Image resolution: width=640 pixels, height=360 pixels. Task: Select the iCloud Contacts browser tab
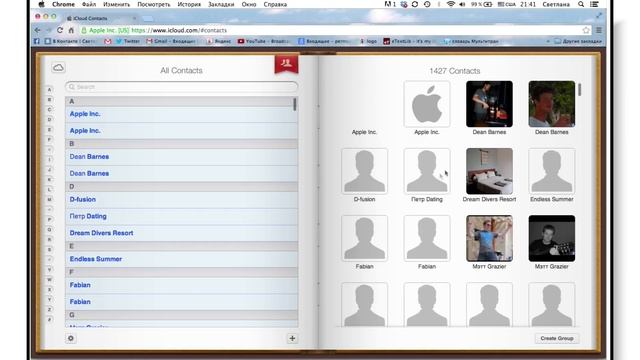point(100,18)
